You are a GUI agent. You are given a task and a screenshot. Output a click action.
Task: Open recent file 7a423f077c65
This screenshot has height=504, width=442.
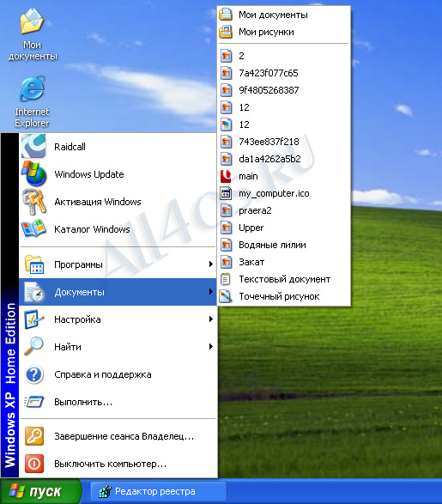tap(283, 73)
